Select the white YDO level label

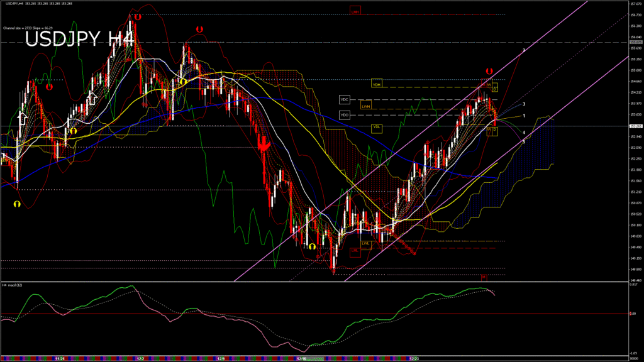point(344,115)
